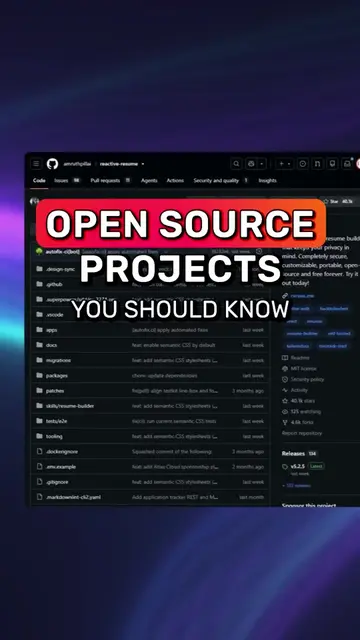Viewport: 360px width, 640px height.
Task: Open the Activity link in the sidebar
Action: tap(295, 390)
